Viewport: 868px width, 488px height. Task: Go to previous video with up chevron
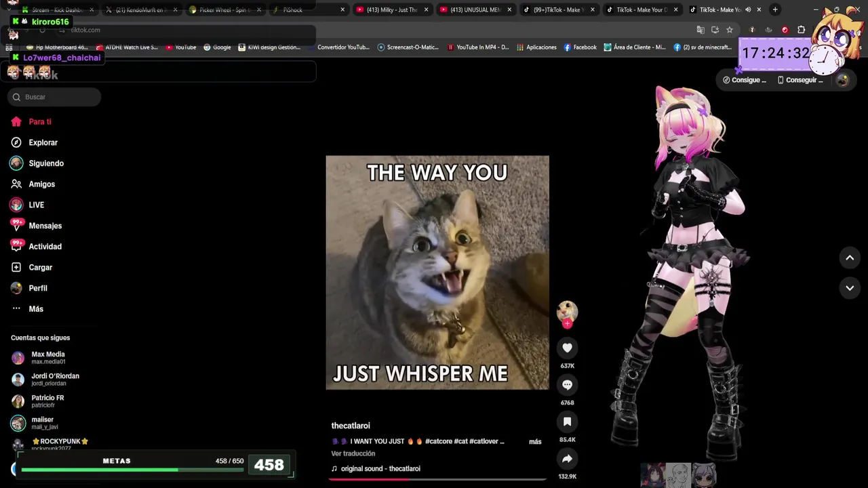coord(850,258)
